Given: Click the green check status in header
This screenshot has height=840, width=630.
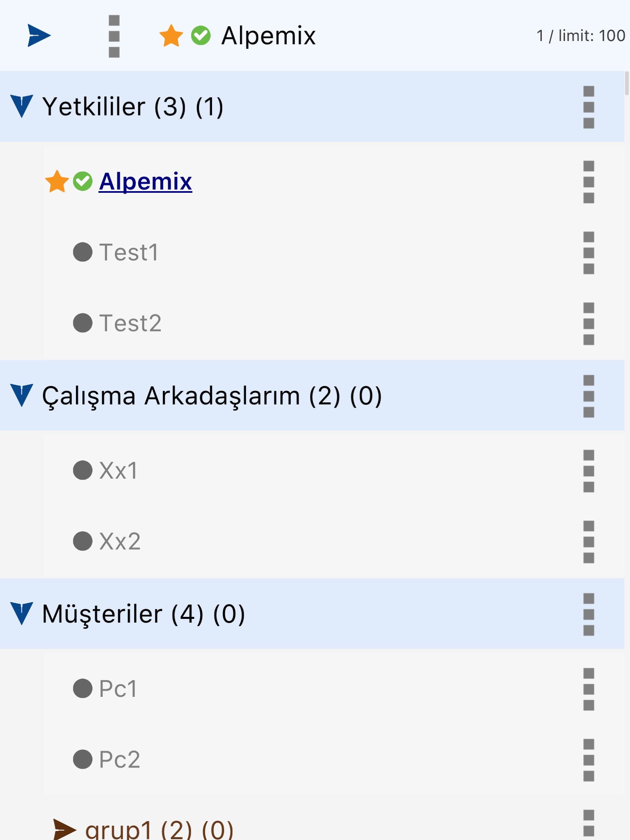Looking at the screenshot, I should coord(201,35).
